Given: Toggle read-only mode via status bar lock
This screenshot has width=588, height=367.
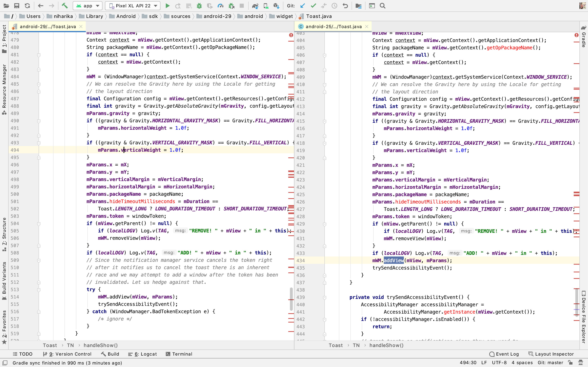Looking at the screenshot, I should (x=571, y=363).
